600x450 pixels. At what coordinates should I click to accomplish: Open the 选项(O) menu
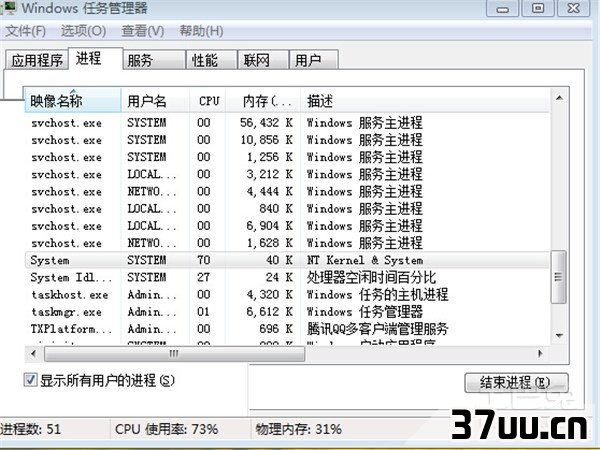83,31
